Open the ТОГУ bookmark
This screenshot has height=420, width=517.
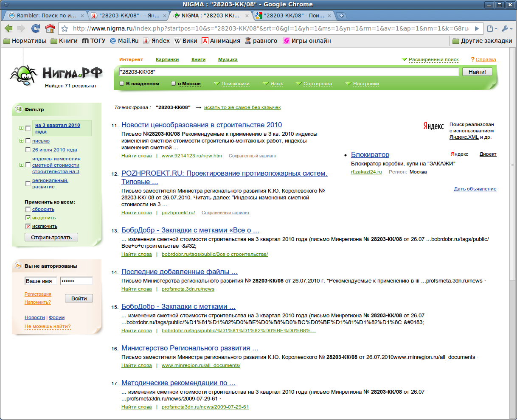pos(93,41)
